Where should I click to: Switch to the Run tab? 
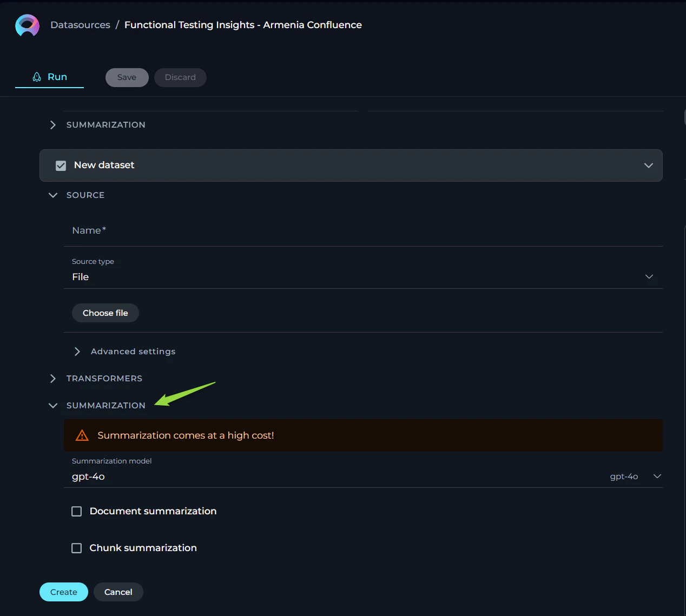pos(49,77)
